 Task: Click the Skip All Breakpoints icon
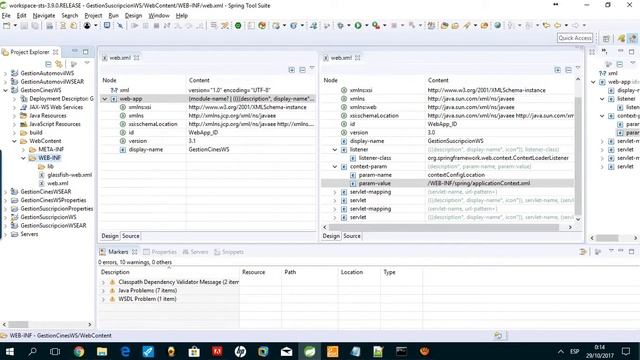(x=120, y=25)
